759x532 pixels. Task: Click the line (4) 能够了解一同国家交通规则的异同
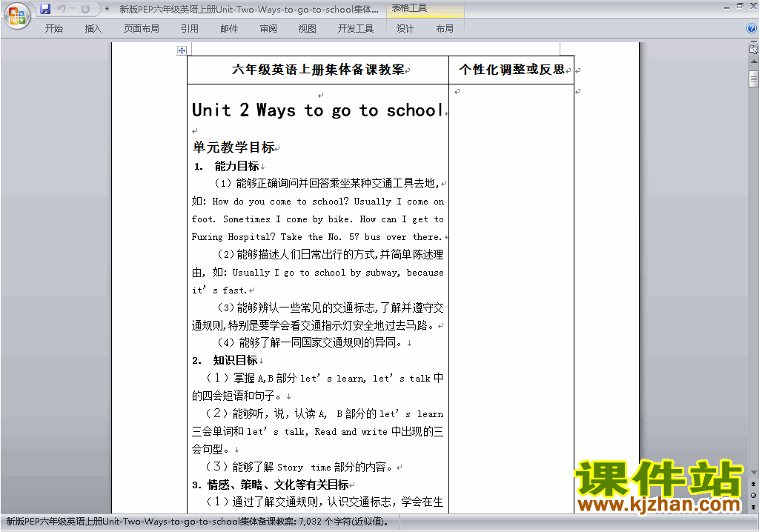310,343
